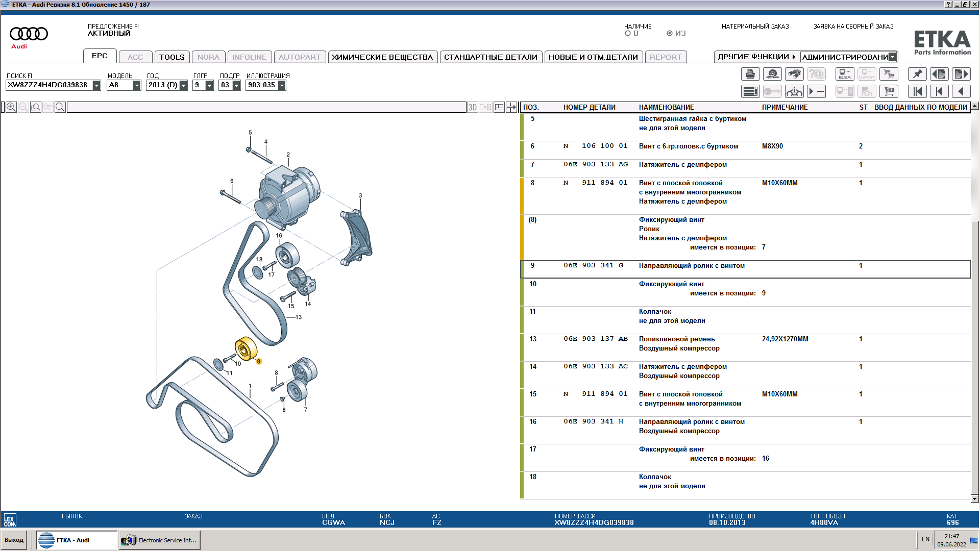Switch to the TOOLS tab
This screenshot has width=980, height=551.
(171, 57)
